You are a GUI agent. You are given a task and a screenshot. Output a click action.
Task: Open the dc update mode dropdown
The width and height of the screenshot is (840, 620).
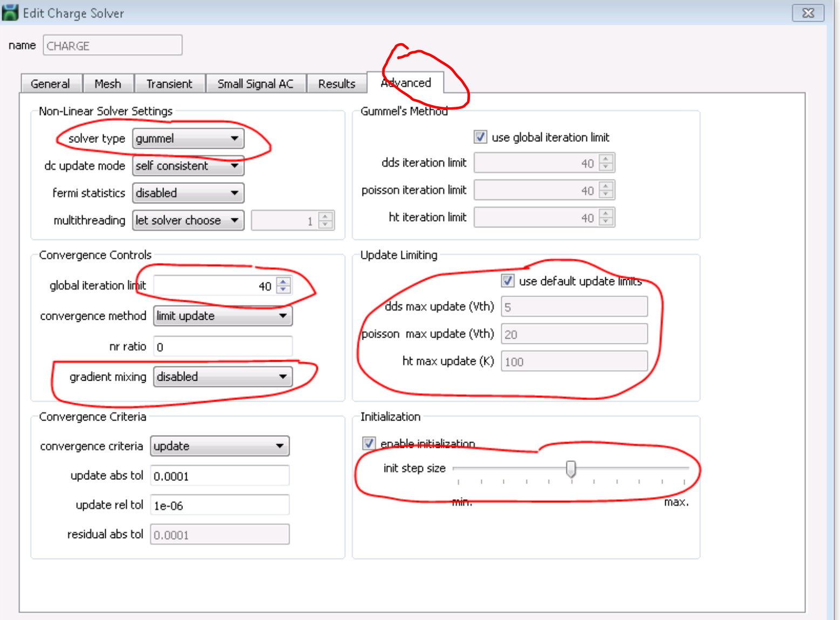pos(188,166)
